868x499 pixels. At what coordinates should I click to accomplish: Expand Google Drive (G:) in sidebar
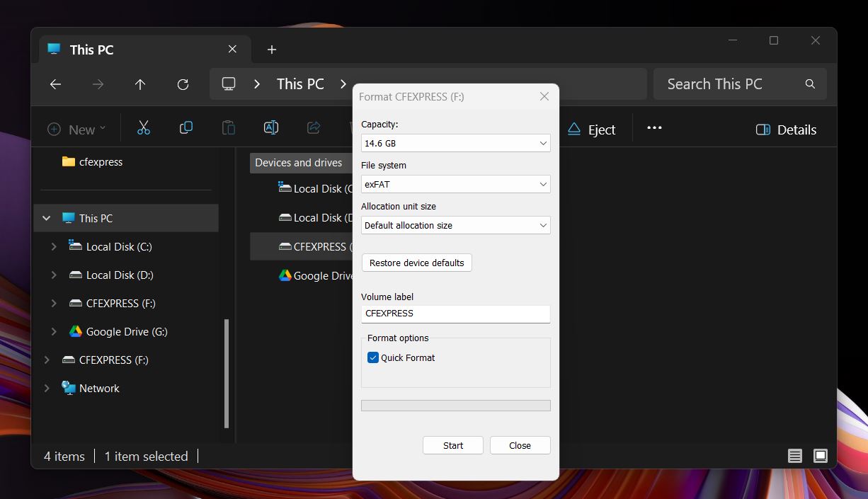(54, 331)
